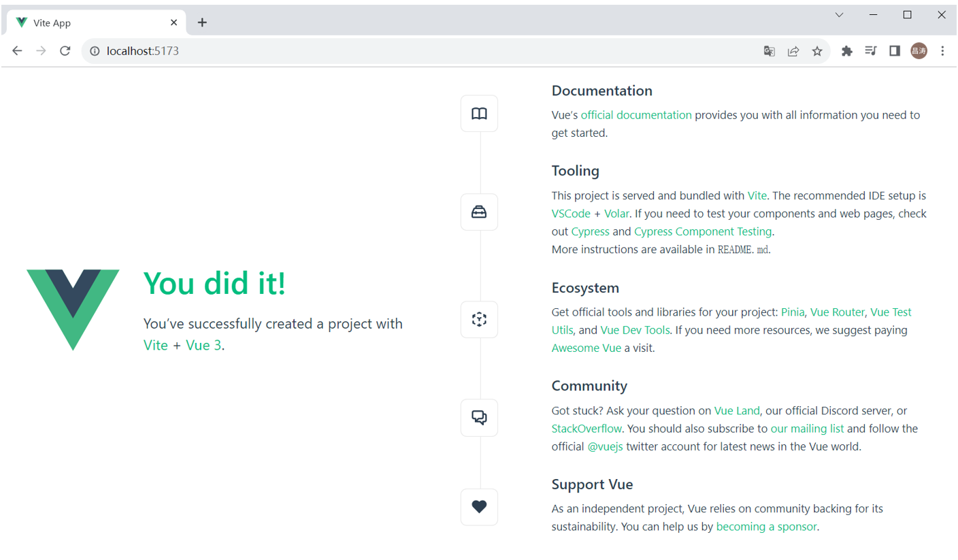958x560 pixels.
Task: Select the Vite App tab
Action: click(96, 22)
